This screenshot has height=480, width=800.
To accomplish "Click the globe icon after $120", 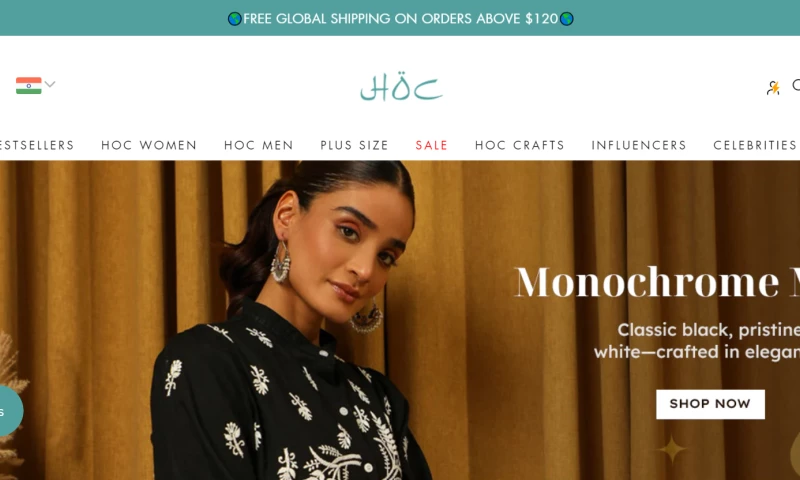I will tap(566, 19).
